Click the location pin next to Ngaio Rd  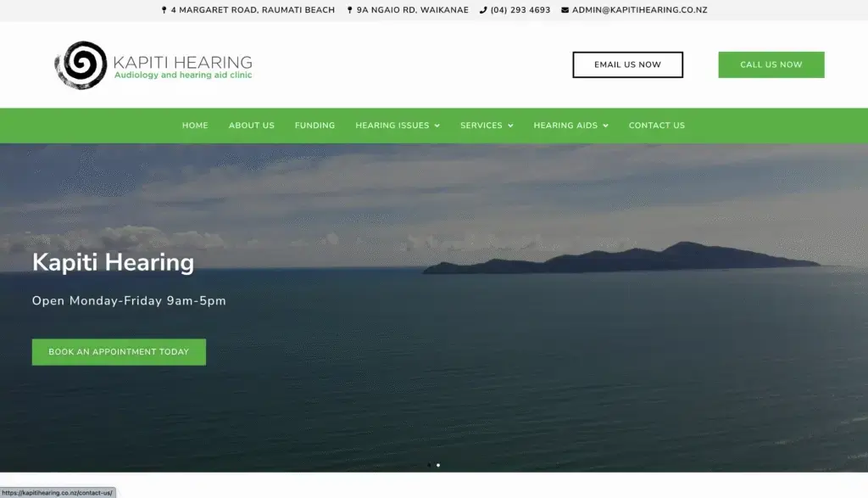(x=349, y=10)
